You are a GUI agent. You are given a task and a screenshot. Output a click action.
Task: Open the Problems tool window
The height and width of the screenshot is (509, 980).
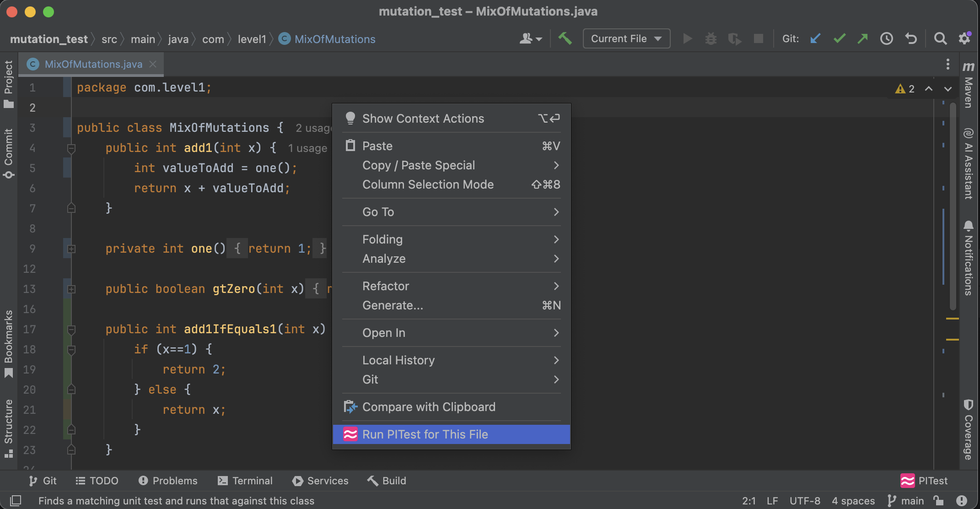click(x=168, y=481)
